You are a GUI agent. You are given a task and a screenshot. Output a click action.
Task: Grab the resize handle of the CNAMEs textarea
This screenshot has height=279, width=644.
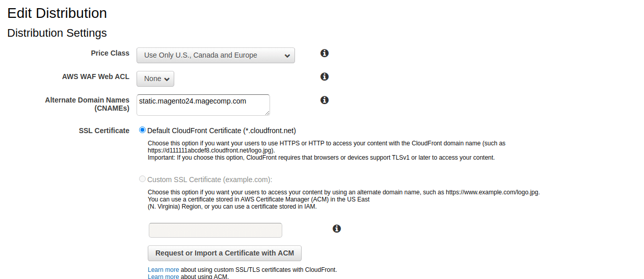pyautogui.click(x=267, y=113)
